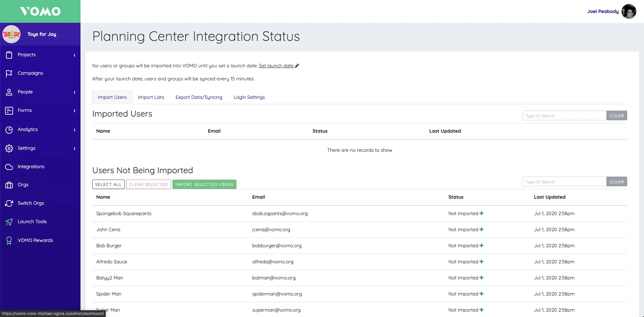Click SELECT ALL above the users table
Screen dimensions: 644x317
pyautogui.click(x=108, y=184)
